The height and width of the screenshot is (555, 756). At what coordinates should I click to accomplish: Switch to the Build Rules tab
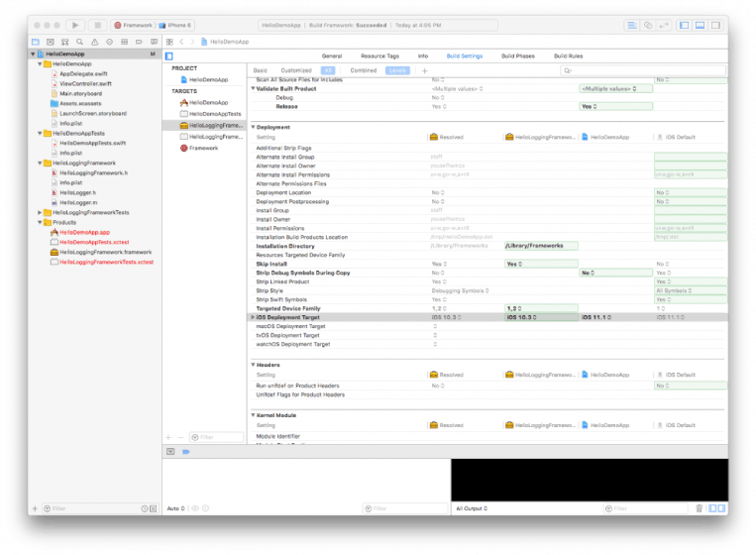568,56
